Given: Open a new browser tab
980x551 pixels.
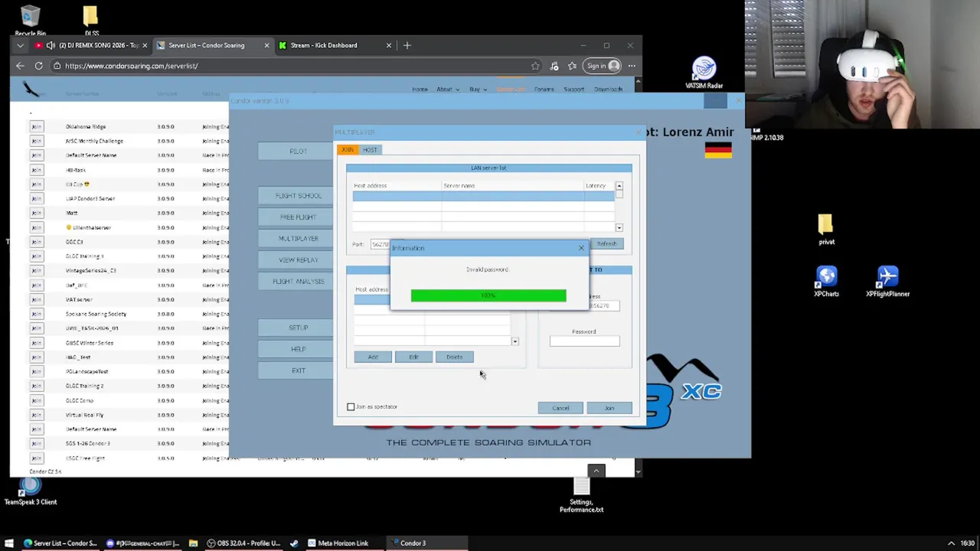Looking at the screenshot, I should point(407,45).
